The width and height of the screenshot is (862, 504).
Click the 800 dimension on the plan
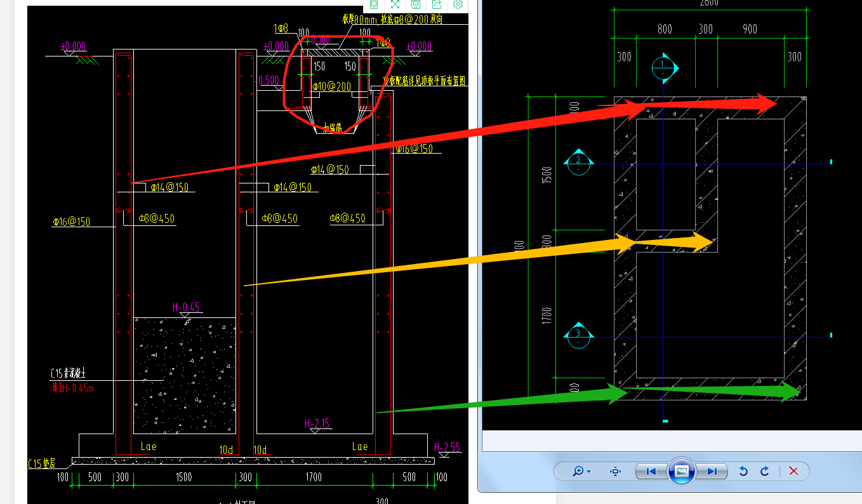click(x=665, y=29)
